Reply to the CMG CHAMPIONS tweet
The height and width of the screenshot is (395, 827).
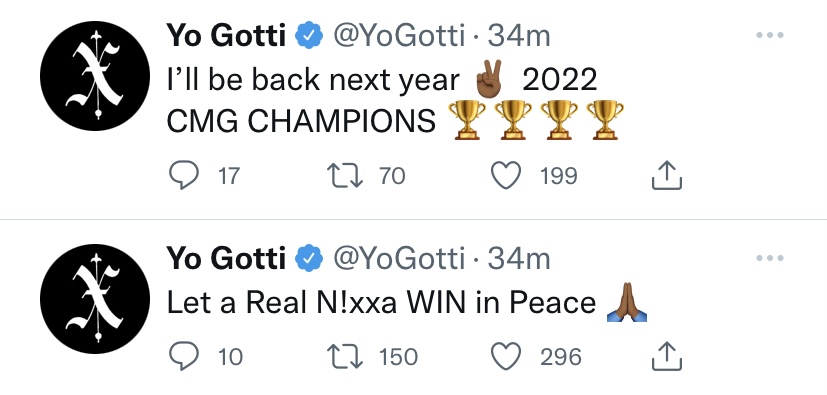pos(184,176)
